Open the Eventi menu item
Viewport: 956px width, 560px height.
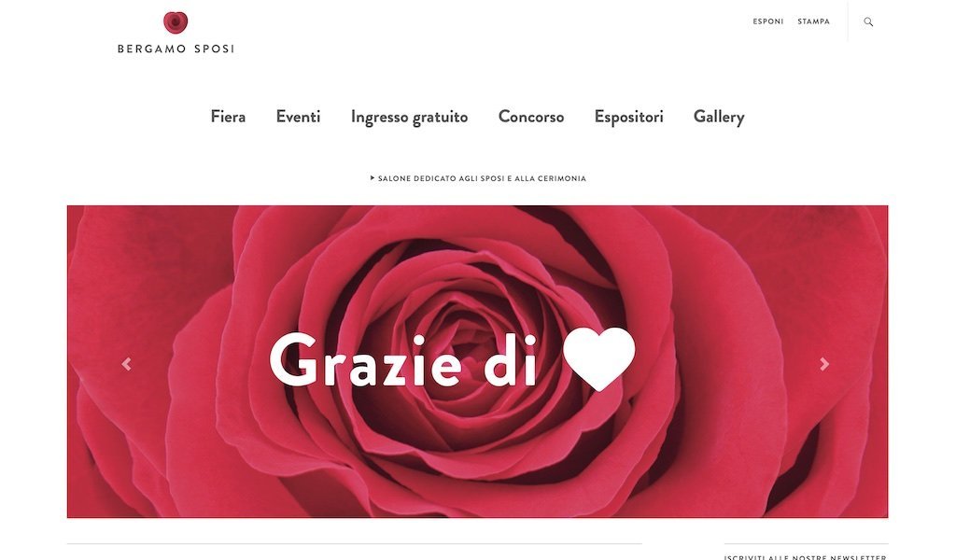pos(298,117)
